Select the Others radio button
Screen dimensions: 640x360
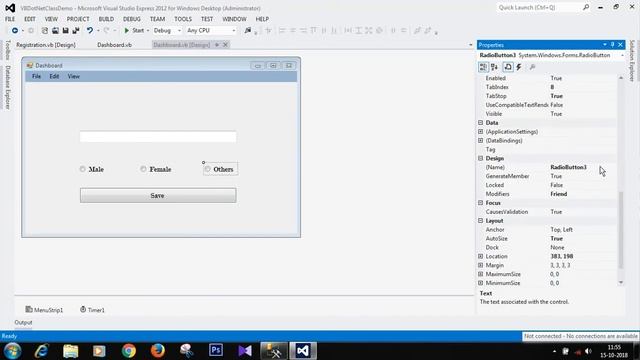(220, 169)
